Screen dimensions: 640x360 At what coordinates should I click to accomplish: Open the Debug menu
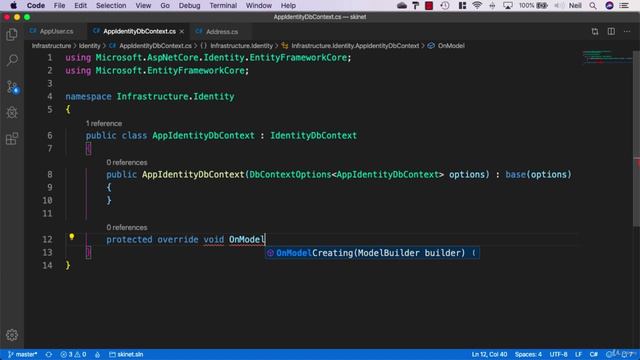pyautogui.click(x=189, y=6)
